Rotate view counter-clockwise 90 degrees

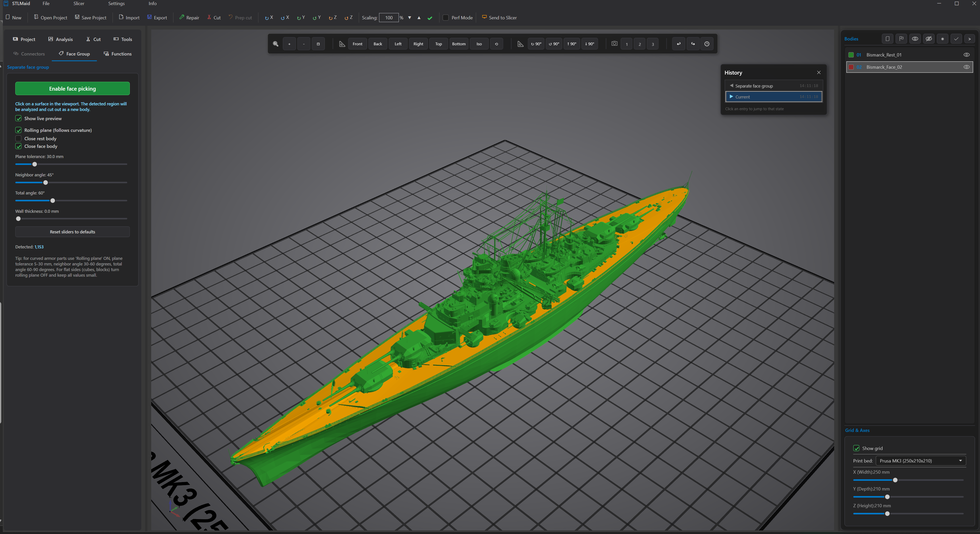(x=554, y=44)
